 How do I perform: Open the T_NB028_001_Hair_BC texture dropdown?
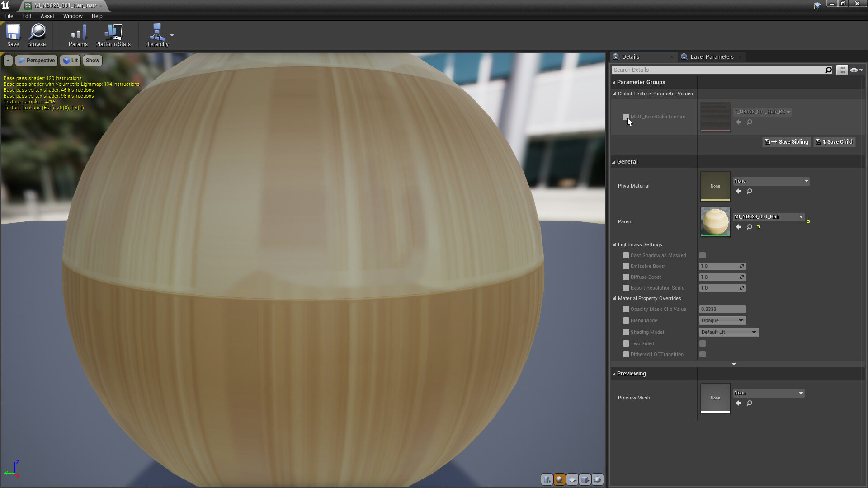[762, 112]
